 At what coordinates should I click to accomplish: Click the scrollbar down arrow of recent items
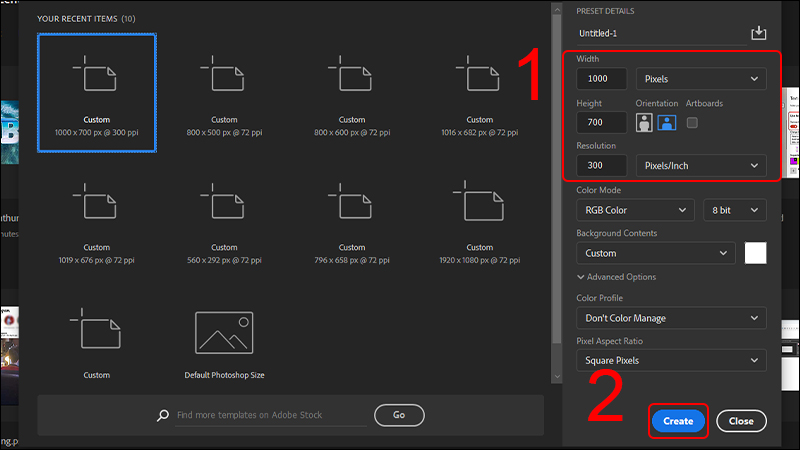[557, 377]
